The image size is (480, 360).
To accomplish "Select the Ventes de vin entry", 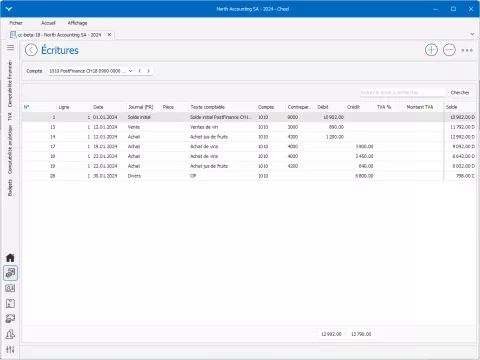I will pos(249,127).
